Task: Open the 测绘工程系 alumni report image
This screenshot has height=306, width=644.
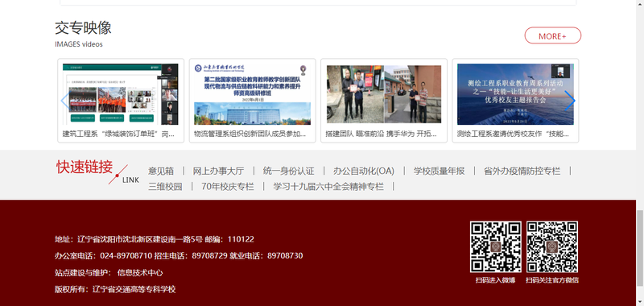Action: [x=515, y=94]
